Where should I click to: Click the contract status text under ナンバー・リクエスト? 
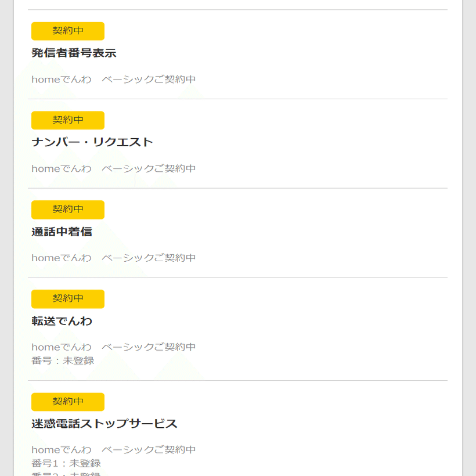click(114, 169)
